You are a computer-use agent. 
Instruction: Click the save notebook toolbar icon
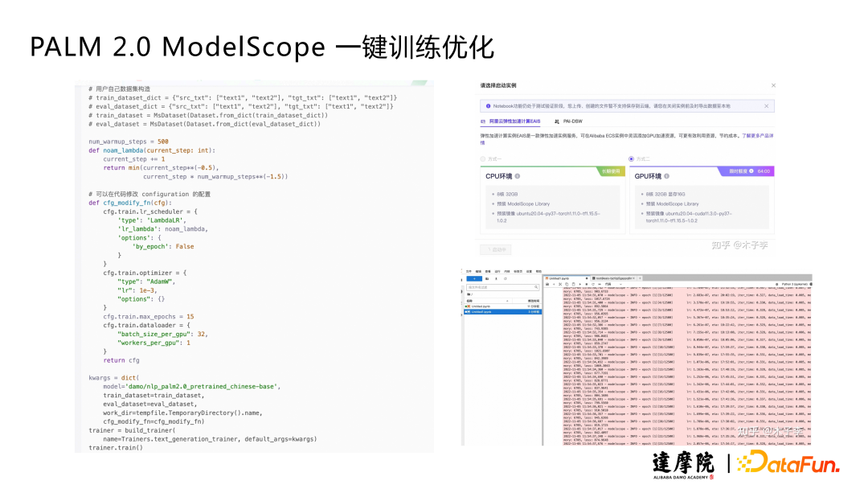pos(547,284)
